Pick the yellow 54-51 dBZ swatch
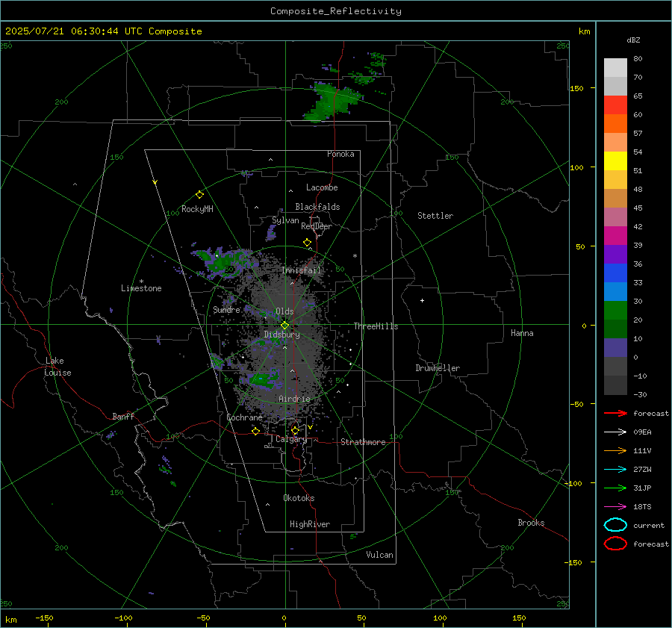 615,161
